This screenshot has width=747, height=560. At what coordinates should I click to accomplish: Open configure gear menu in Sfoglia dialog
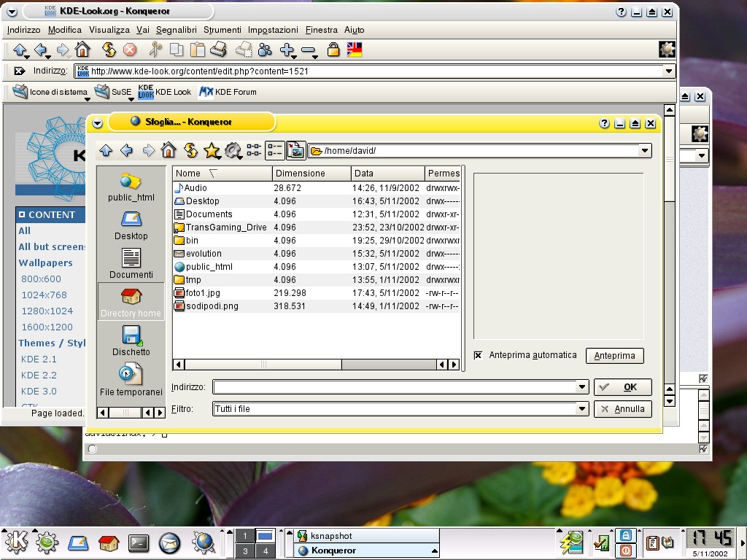point(233,151)
